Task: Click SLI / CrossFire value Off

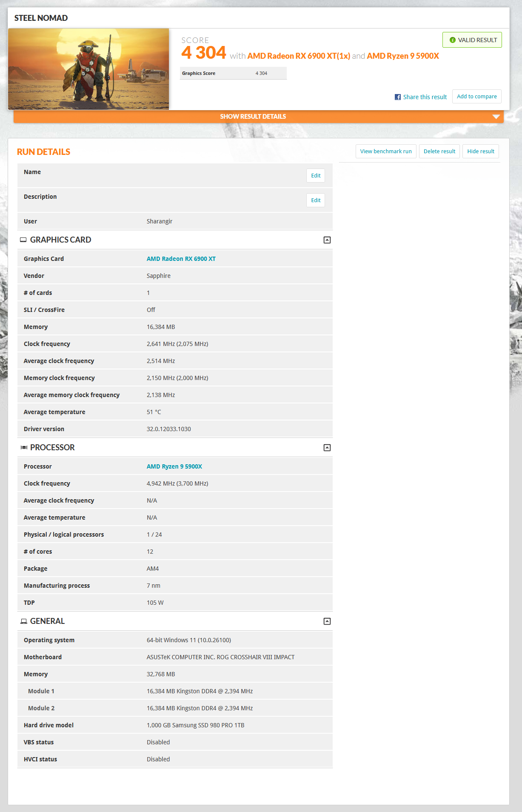Action: coord(151,310)
